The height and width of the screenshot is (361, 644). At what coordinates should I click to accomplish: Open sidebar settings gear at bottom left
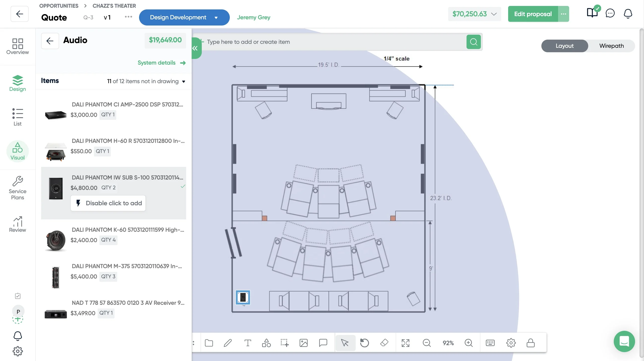pos(18,351)
